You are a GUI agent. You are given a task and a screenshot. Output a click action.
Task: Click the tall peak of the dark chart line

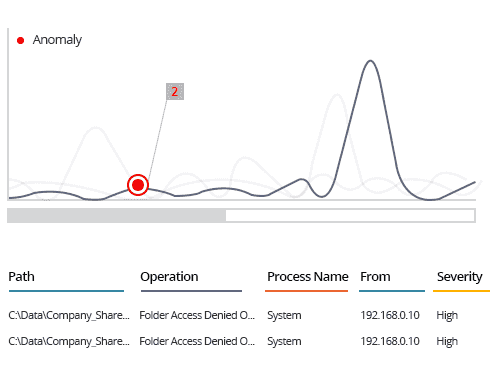pyautogui.click(x=370, y=61)
